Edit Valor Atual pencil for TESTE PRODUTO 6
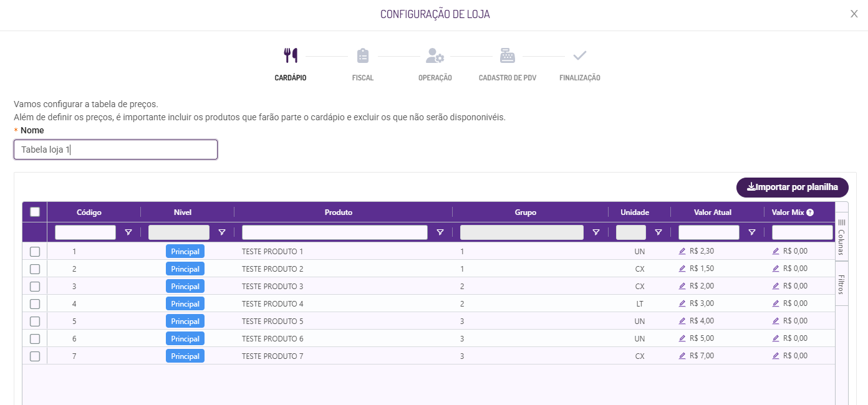The height and width of the screenshot is (405, 868). coord(682,338)
